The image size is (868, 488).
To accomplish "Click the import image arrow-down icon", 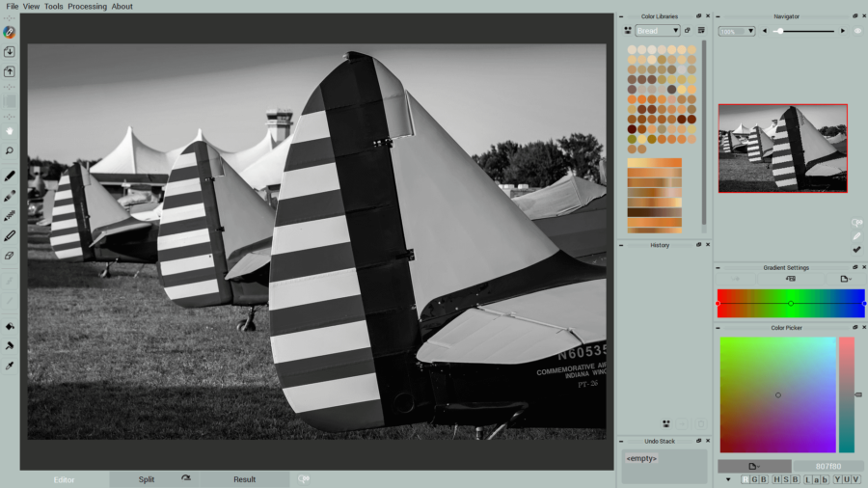I will (10, 52).
